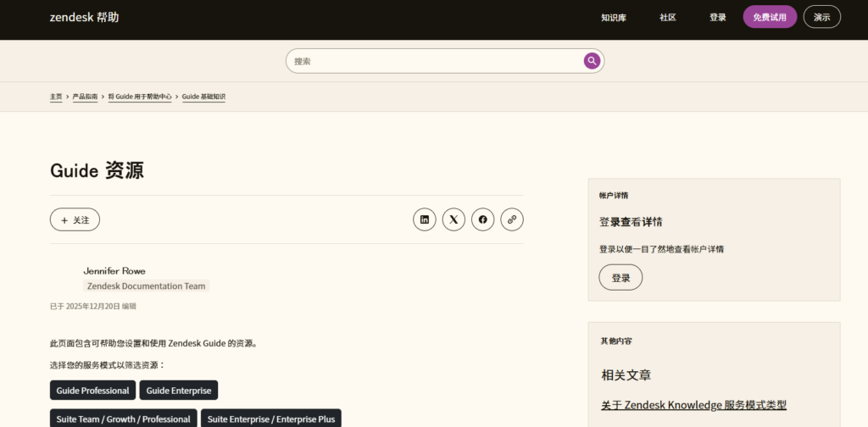Filter by Guide Professional plan
868x427 pixels.
point(92,391)
